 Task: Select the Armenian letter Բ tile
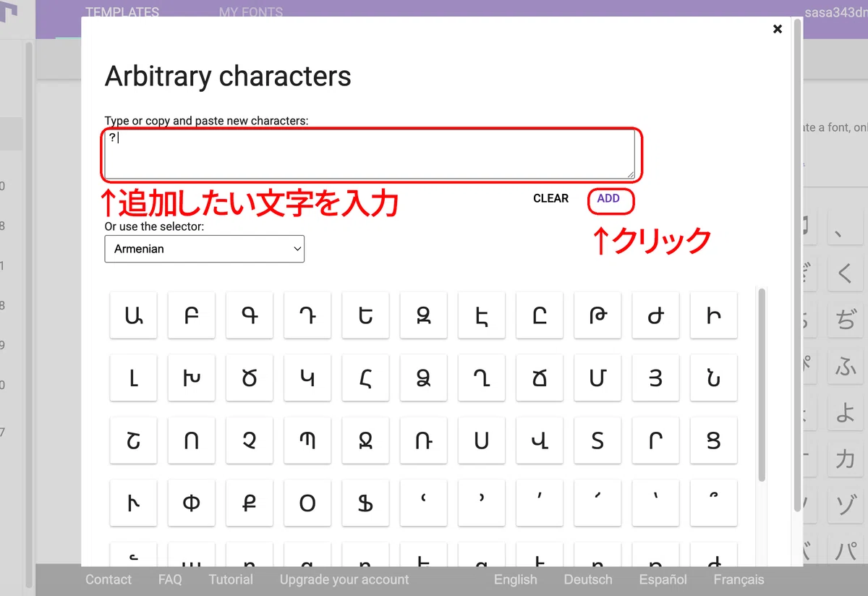point(191,315)
